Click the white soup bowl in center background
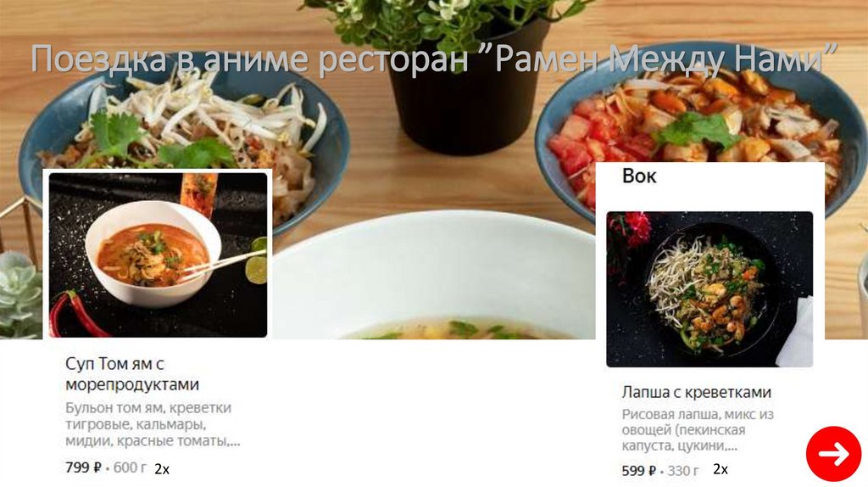 point(433,276)
